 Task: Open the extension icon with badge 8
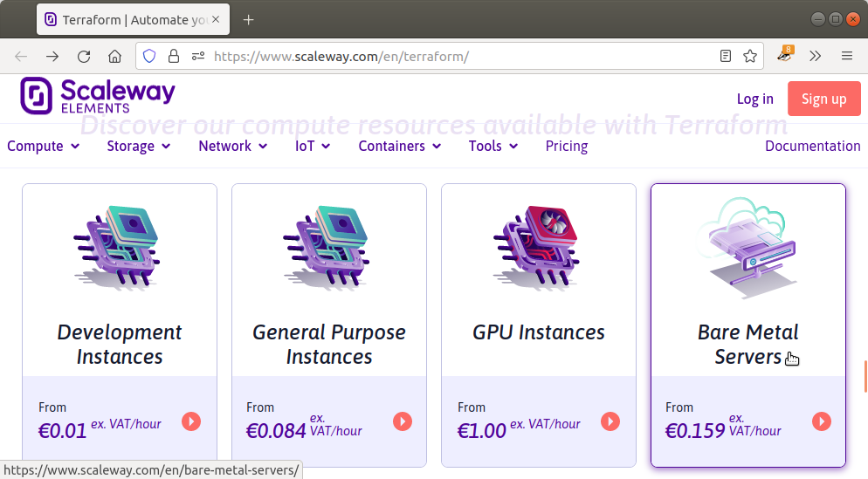click(785, 55)
